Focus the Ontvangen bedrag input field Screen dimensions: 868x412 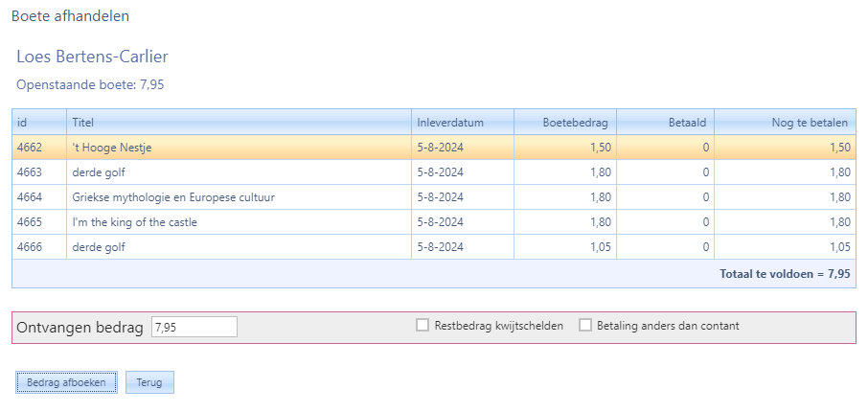coord(194,327)
